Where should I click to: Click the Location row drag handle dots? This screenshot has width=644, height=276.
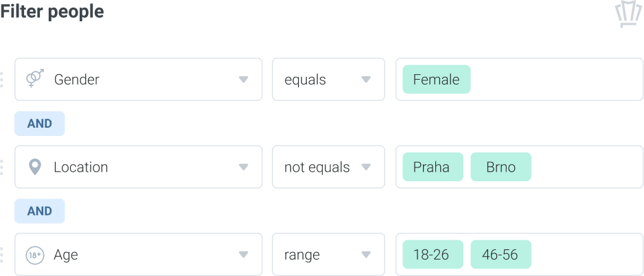(x=1, y=167)
